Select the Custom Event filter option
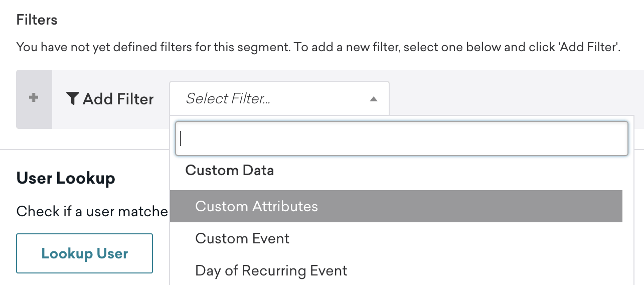This screenshot has width=644, height=285. 242,238
